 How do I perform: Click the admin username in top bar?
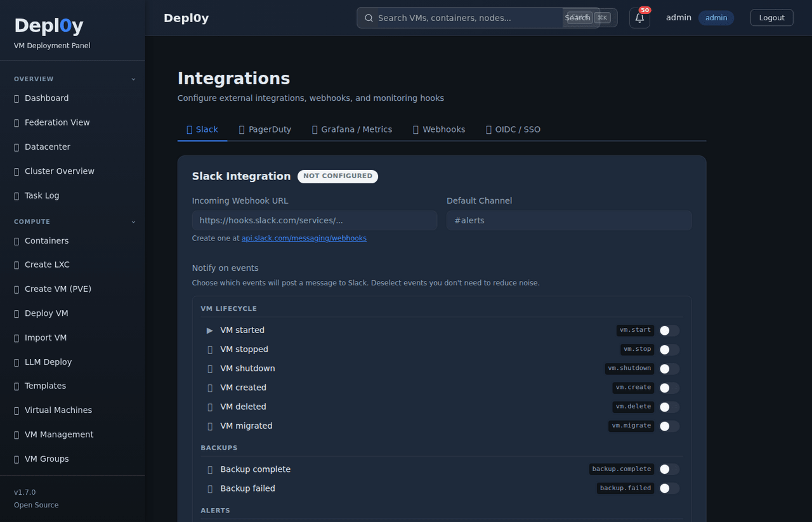(x=679, y=18)
